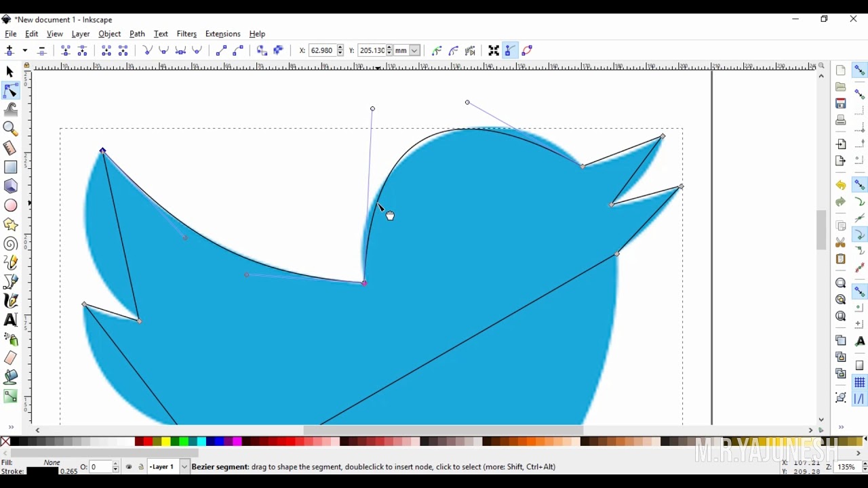Click the Undo arrow button

point(841,185)
